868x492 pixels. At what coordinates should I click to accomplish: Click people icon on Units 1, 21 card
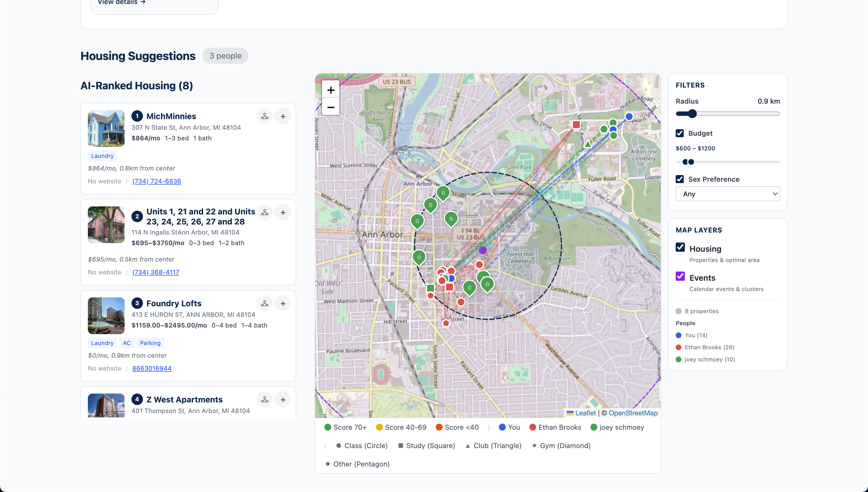click(x=265, y=212)
